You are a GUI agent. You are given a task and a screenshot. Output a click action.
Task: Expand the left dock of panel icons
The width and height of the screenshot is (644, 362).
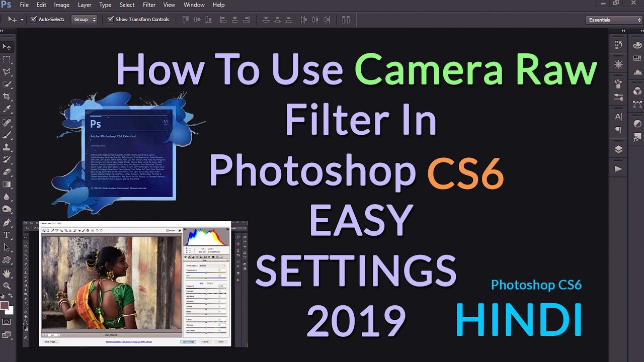[x=624, y=32]
